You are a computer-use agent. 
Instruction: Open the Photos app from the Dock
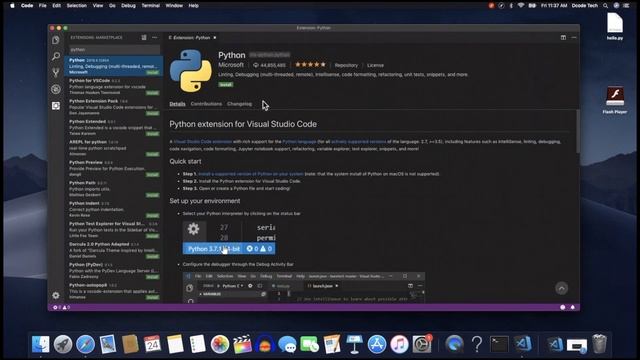(220, 344)
